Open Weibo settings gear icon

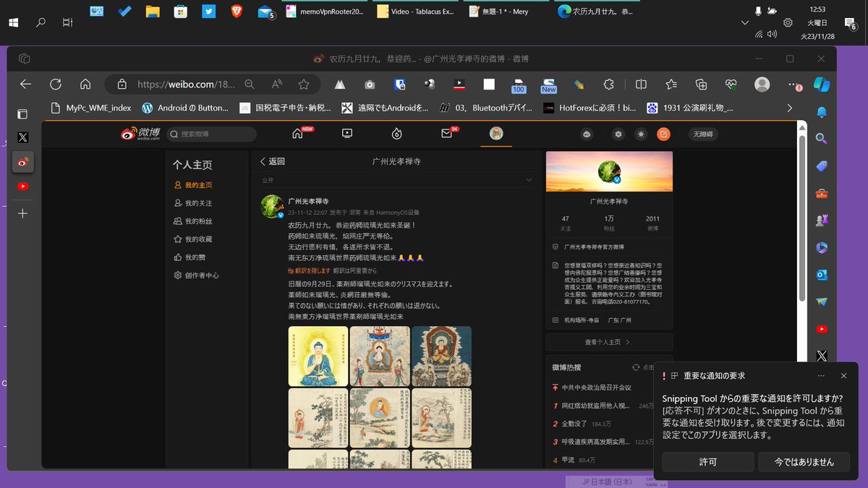pyautogui.click(x=618, y=134)
